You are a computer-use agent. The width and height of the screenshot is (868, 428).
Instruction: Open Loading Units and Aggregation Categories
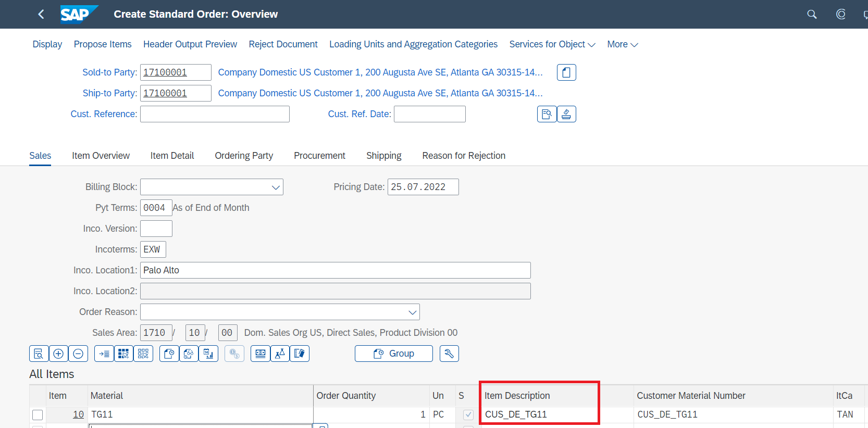[413, 44]
